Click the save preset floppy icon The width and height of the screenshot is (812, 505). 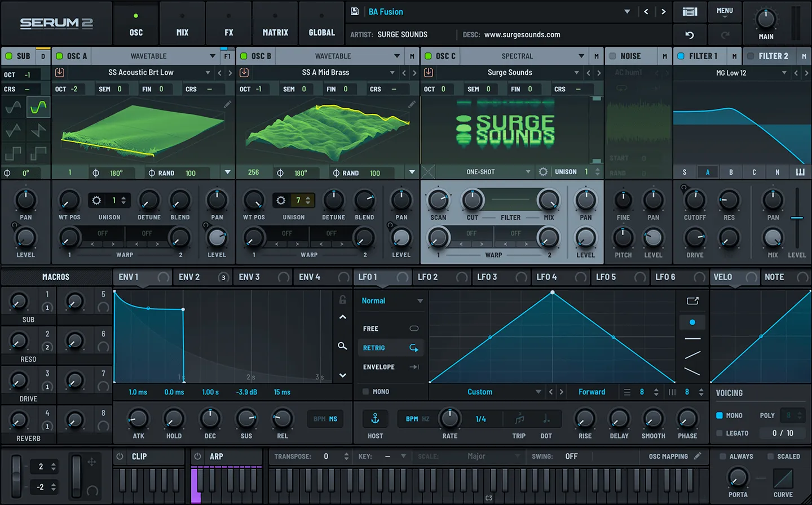(x=355, y=11)
